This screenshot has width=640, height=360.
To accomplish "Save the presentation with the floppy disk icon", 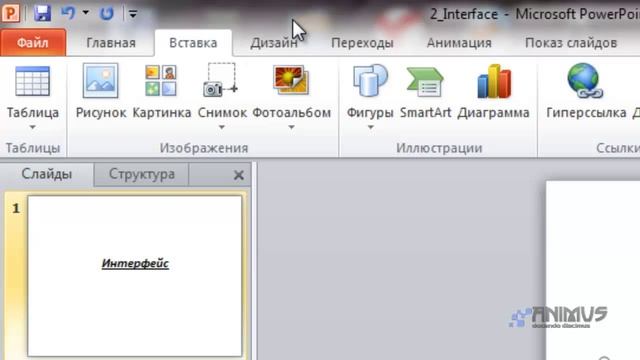I will point(42,13).
